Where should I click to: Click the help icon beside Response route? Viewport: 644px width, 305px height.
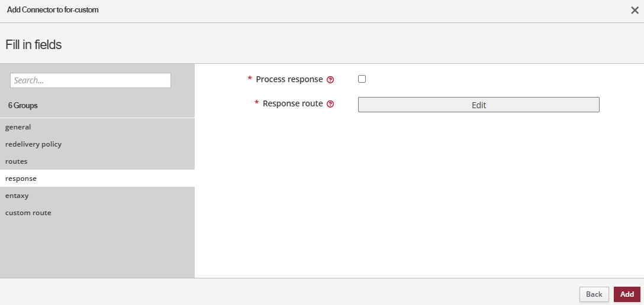pyautogui.click(x=330, y=104)
